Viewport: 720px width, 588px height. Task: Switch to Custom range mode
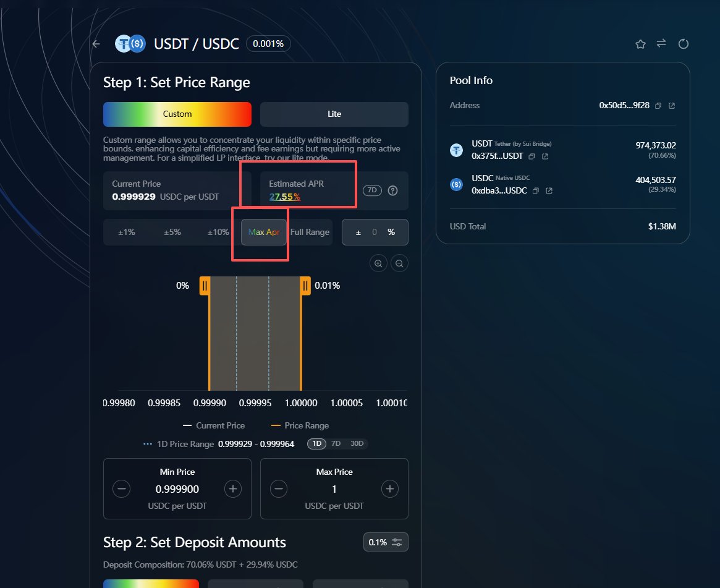(177, 114)
